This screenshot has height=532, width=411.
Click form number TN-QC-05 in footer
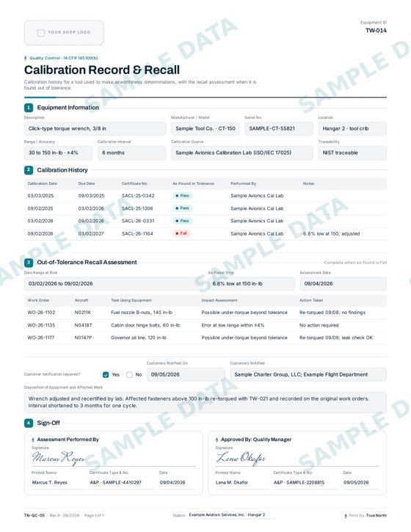point(34,516)
